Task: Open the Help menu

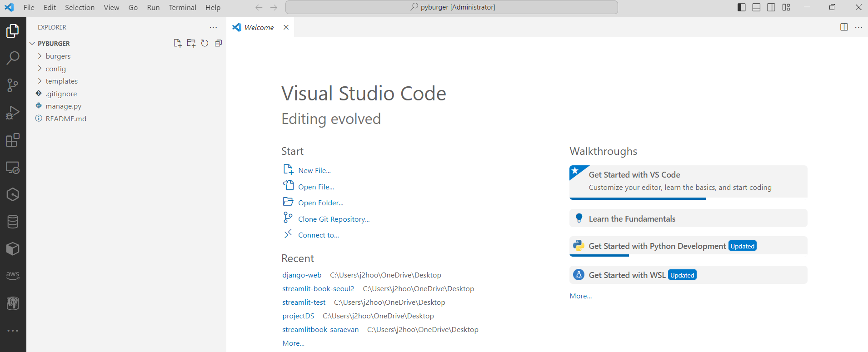Action: tap(213, 7)
